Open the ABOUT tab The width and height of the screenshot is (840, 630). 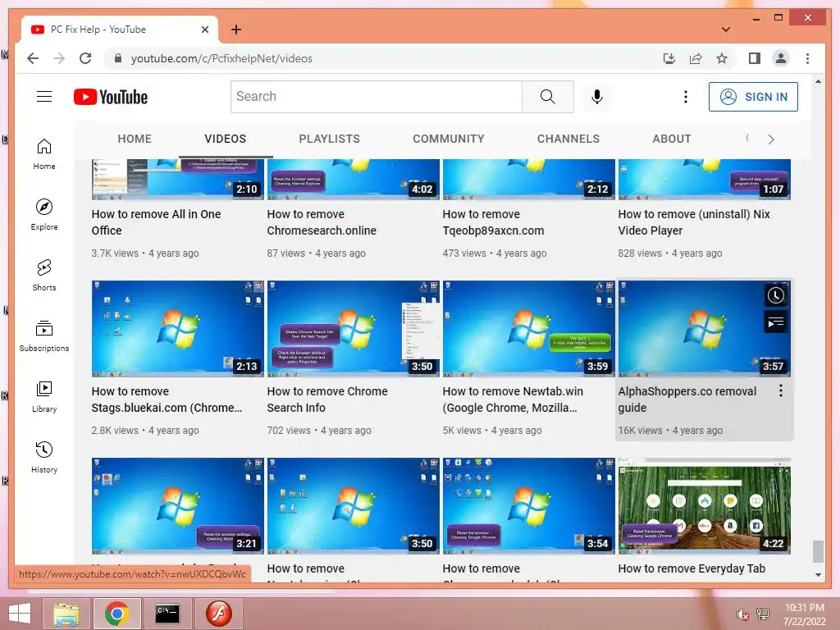point(671,139)
